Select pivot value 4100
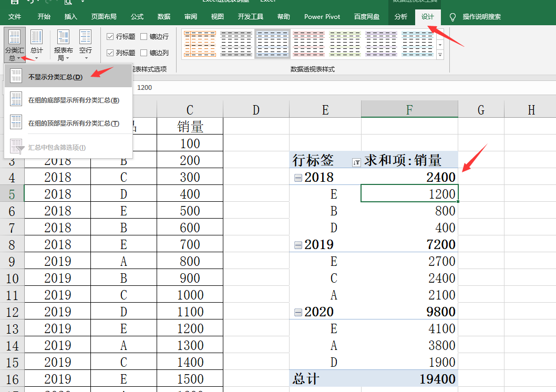Screen dimensions: 556x392 [409, 328]
